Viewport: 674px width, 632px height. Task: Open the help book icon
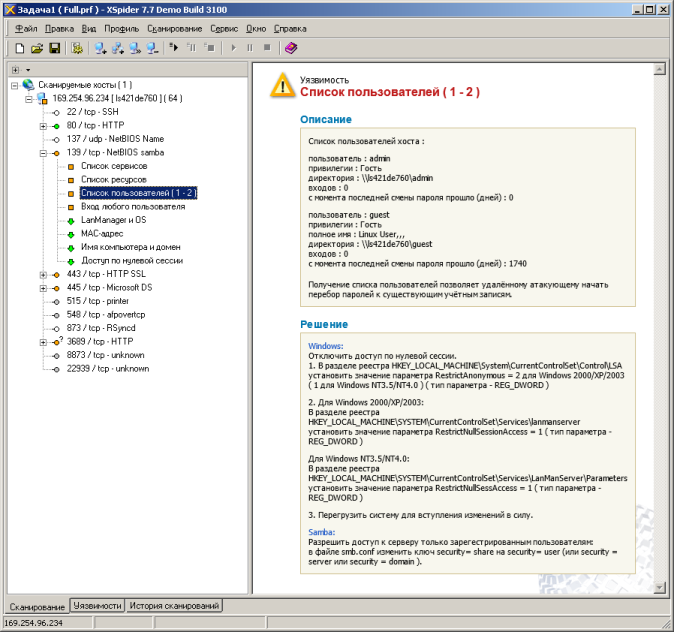click(x=291, y=48)
